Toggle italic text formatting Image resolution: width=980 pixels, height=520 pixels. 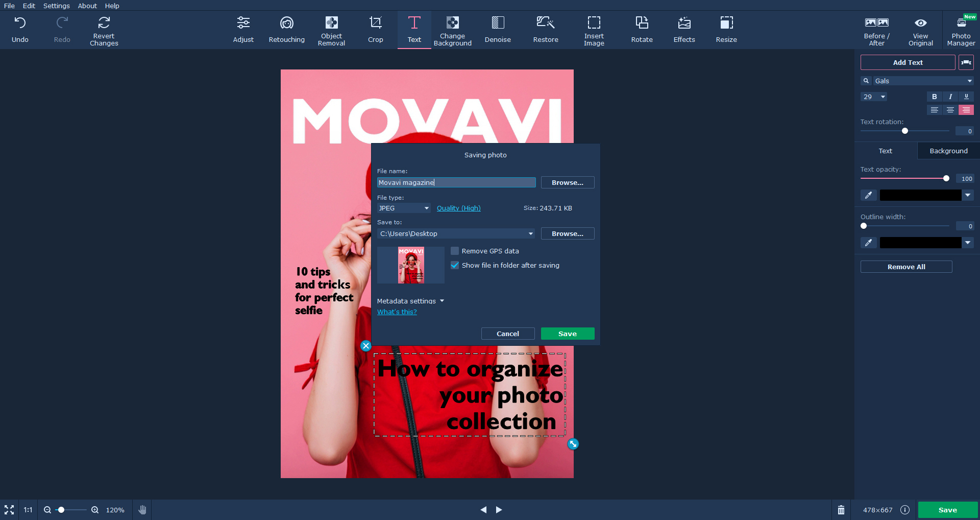[x=950, y=97]
